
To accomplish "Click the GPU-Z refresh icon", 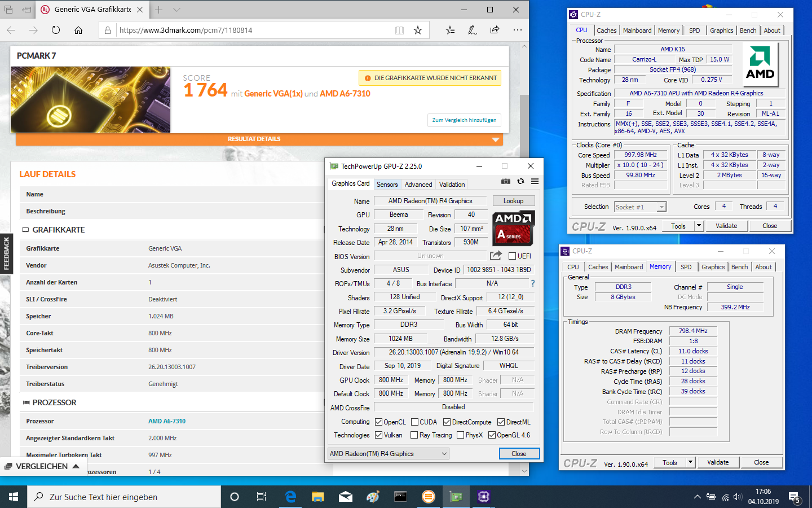I will click(520, 181).
